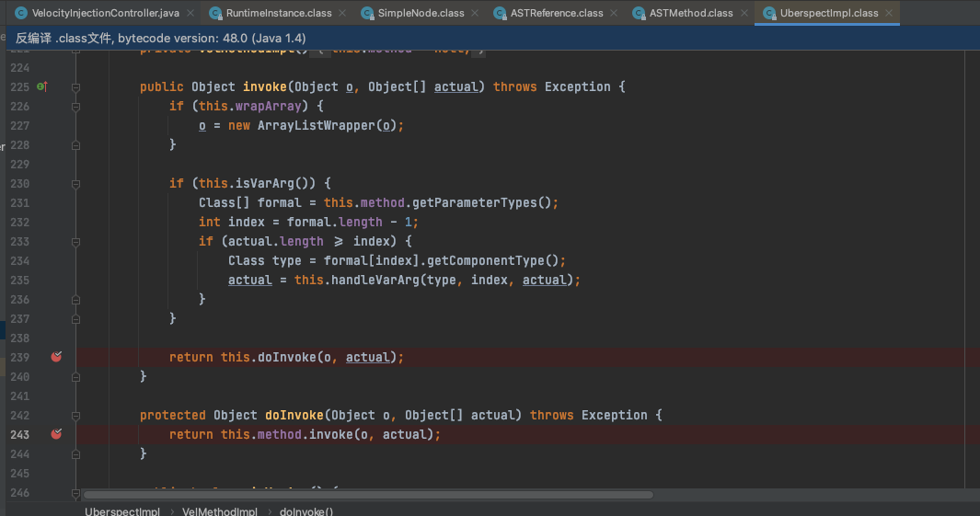Click fold end marker at line 236
This screenshot has height=516, width=980.
tap(75, 300)
